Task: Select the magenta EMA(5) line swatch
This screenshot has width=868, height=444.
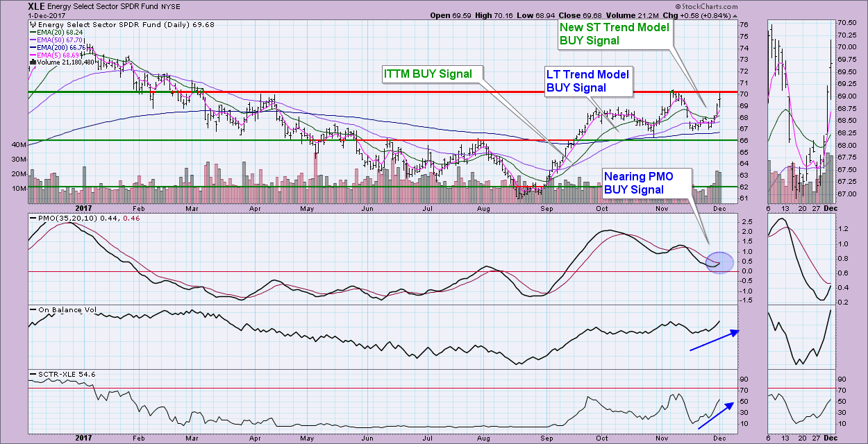Action: click(33, 55)
